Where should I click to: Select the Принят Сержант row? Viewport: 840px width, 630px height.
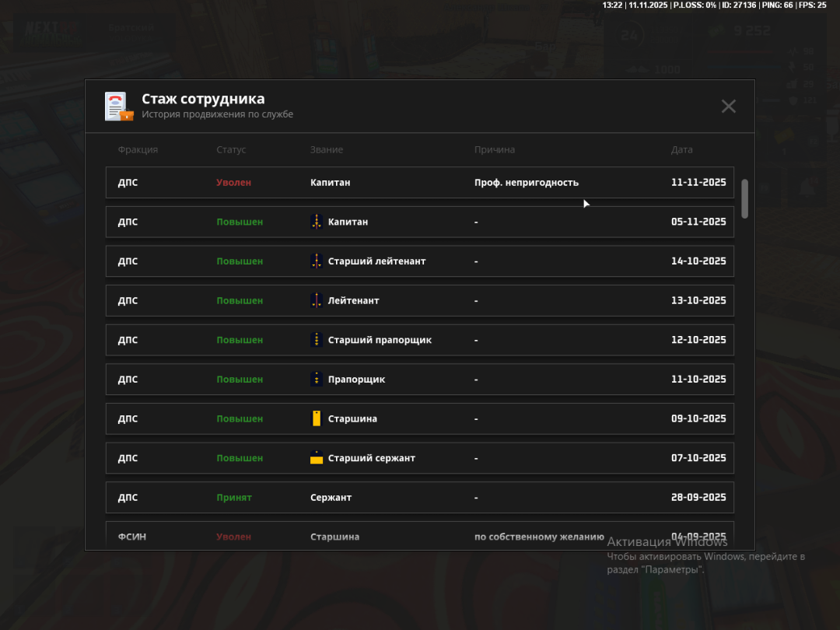click(419, 498)
